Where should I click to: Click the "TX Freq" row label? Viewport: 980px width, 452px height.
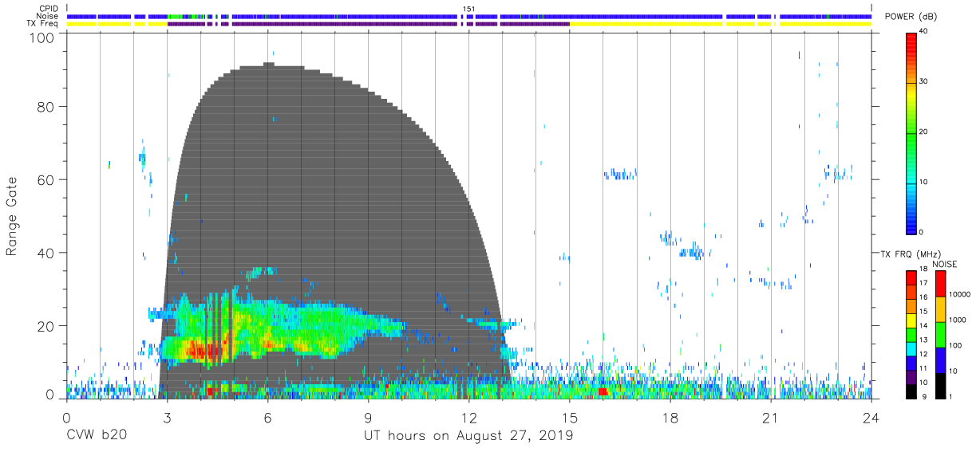pyautogui.click(x=44, y=24)
